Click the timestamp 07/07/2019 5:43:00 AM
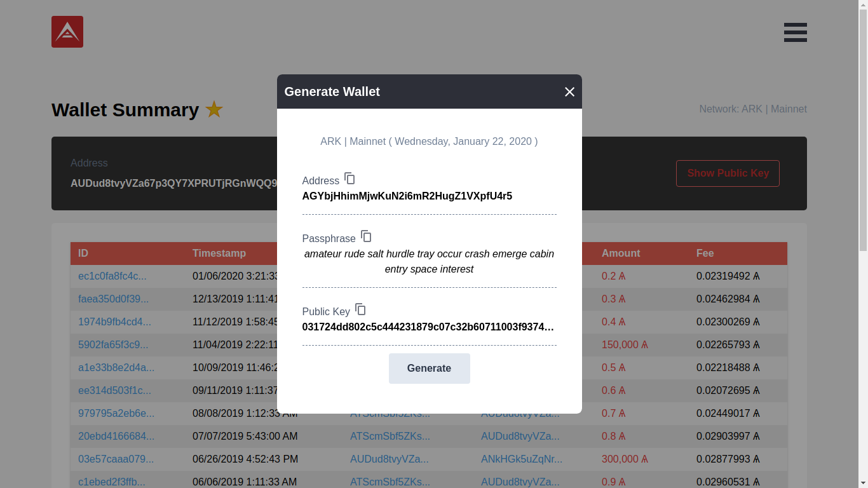The image size is (868, 488). (245, 437)
